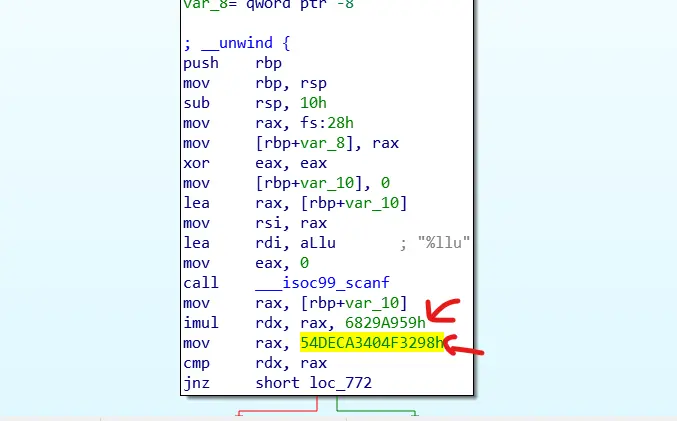Select the 'mov rsi, rax' line
This screenshot has width=677, height=421.
point(255,223)
